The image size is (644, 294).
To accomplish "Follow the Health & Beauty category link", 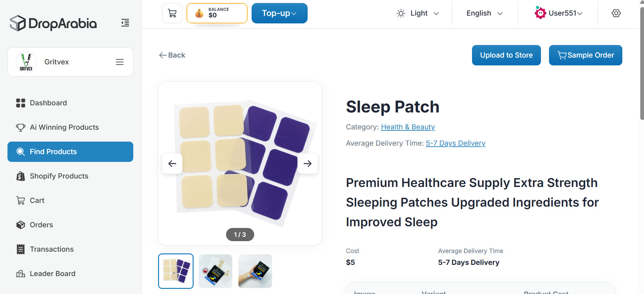I will pyautogui.click(x=408, y=127).
